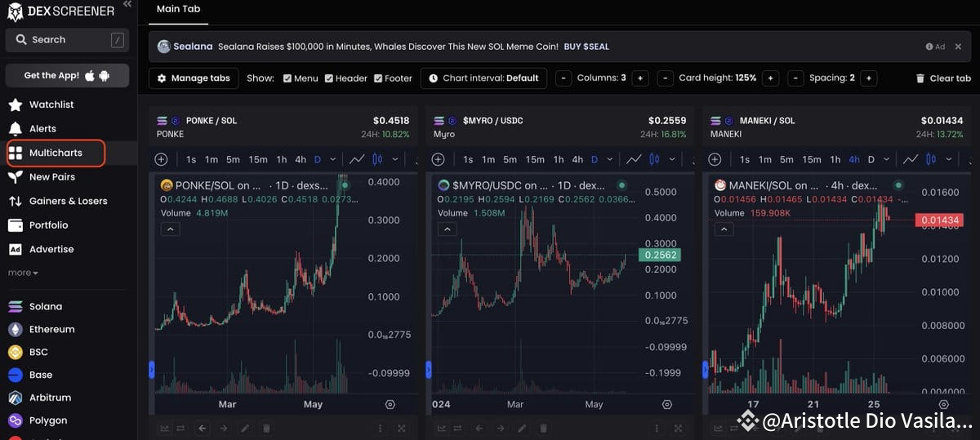The height and width of the screenshot is (440, 980).
Task: Open Chart interval Default dropdown
Action: 483,78
